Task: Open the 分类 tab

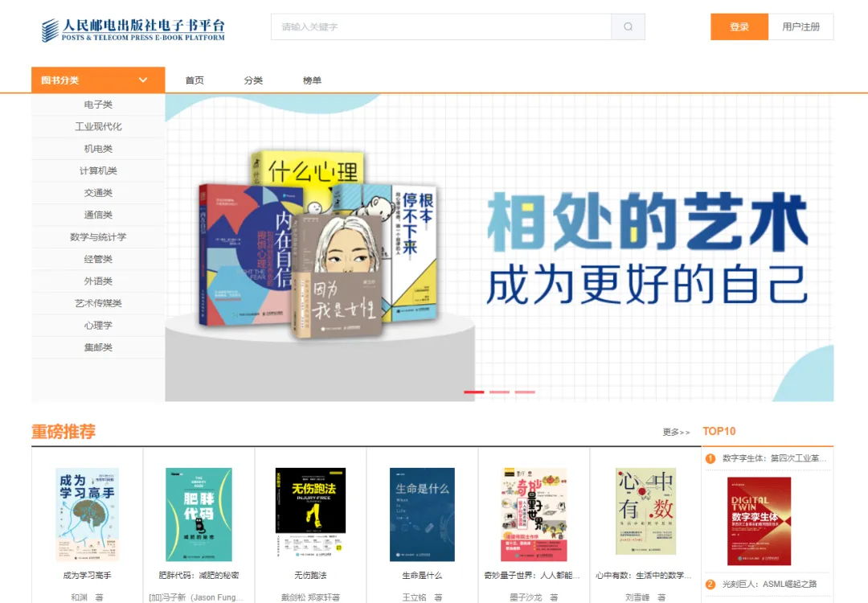Action: [253, 80]
